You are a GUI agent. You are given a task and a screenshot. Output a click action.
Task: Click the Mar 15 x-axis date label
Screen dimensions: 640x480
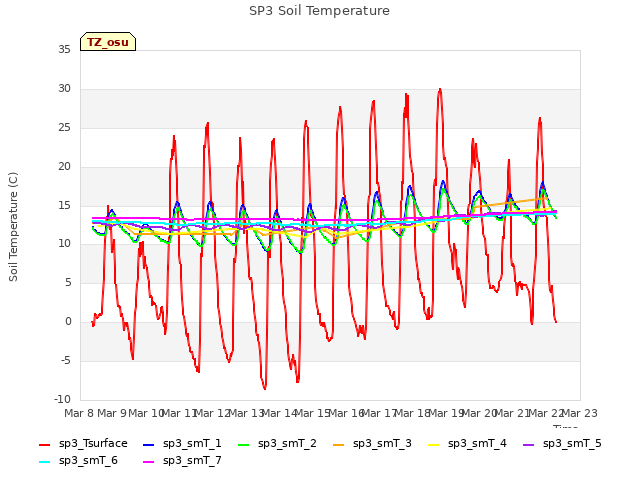click(x=313, y=413)
